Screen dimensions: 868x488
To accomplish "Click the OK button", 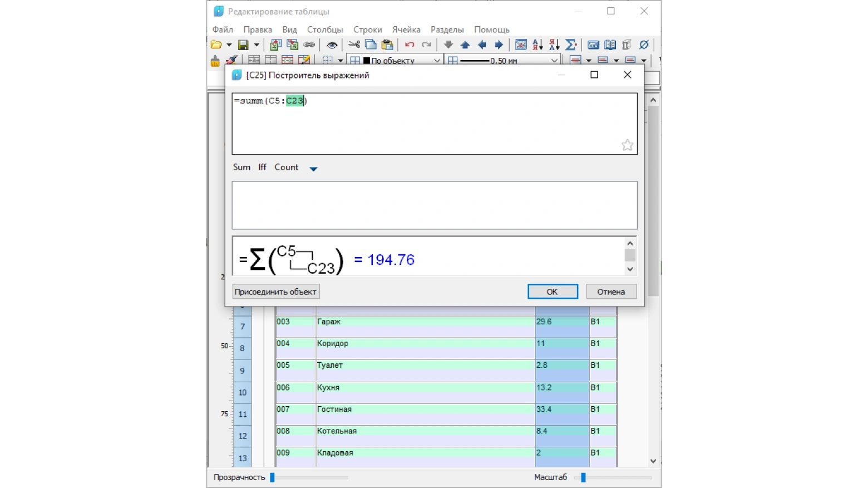I will [552, 292].
